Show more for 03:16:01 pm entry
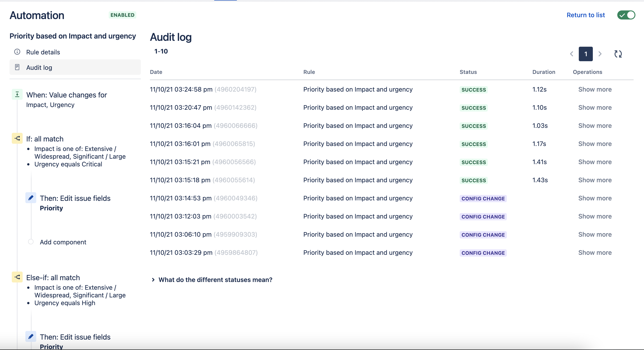644x350 pixels. coord(595,144)
